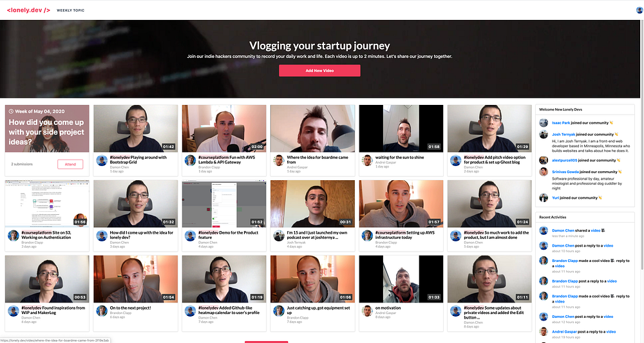Click the Add New Video button
Image resolution: width=644 pixels, height=343 pixels.
click(319, 71)
